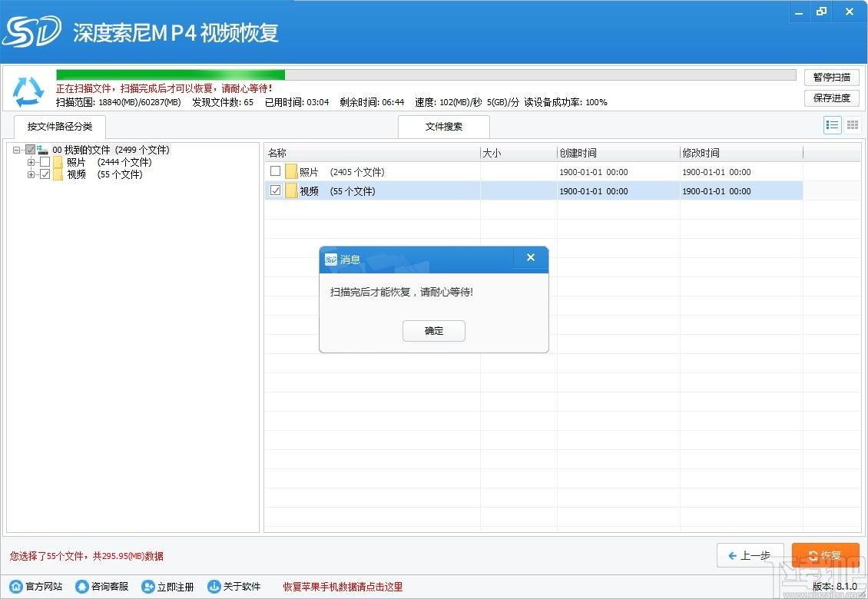The height and width of the screenshot is (599, 868).
Task: Open the 按文件路径分类 tab
Action: point(60,126)
